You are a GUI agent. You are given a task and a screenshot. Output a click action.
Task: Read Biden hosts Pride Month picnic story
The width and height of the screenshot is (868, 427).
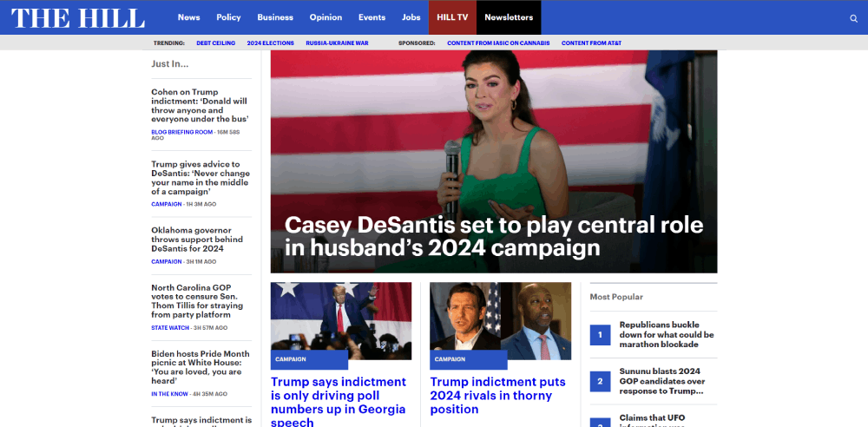[201, 367]
